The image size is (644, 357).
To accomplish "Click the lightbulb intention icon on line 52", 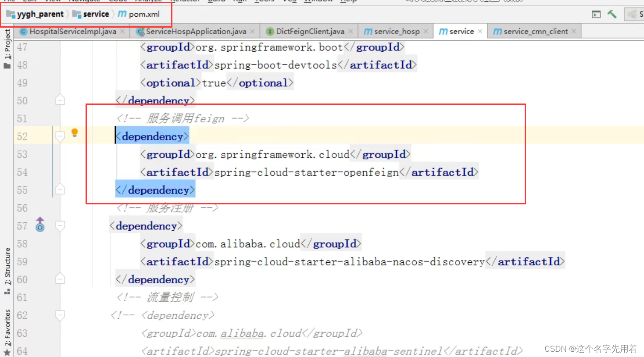I will tap(75, 133).
